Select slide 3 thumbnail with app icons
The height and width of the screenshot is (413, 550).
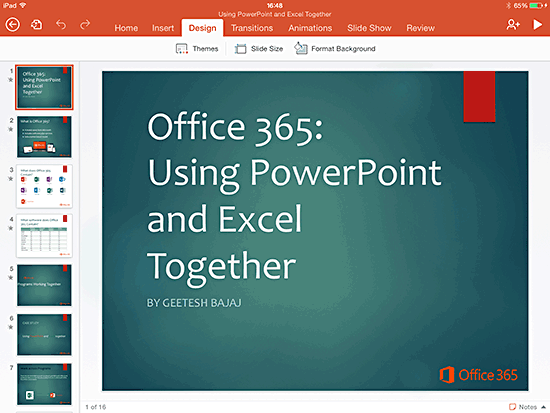click(44, 186)
